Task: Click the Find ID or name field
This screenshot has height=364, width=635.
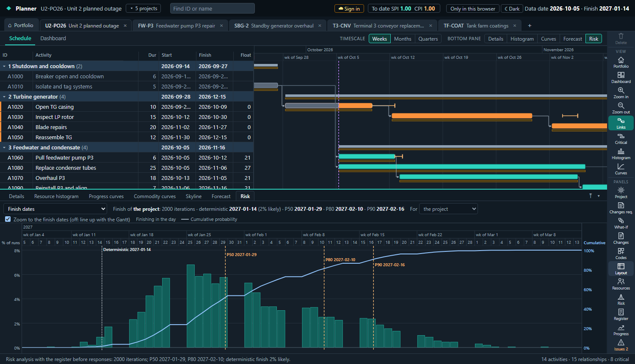Action: tap(213, 8)
